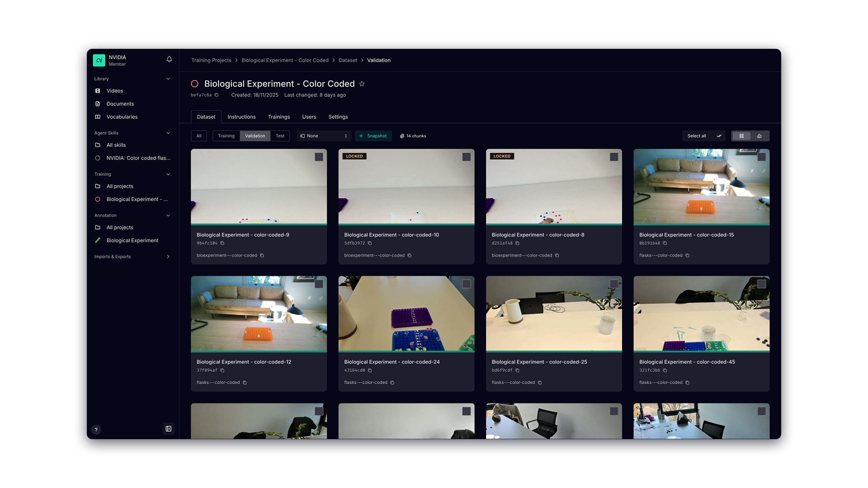Click the NVIDIA workspace logo

(99, 60)
